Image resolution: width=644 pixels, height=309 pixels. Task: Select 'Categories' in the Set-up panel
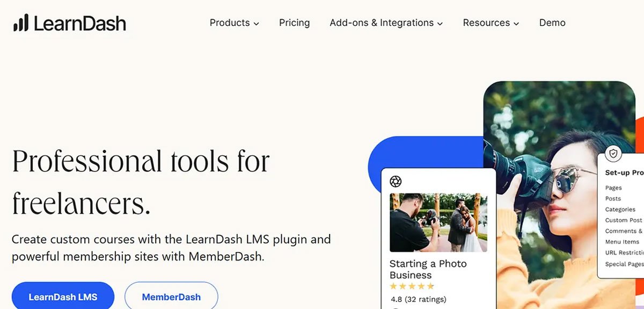[x=620, y=210]
